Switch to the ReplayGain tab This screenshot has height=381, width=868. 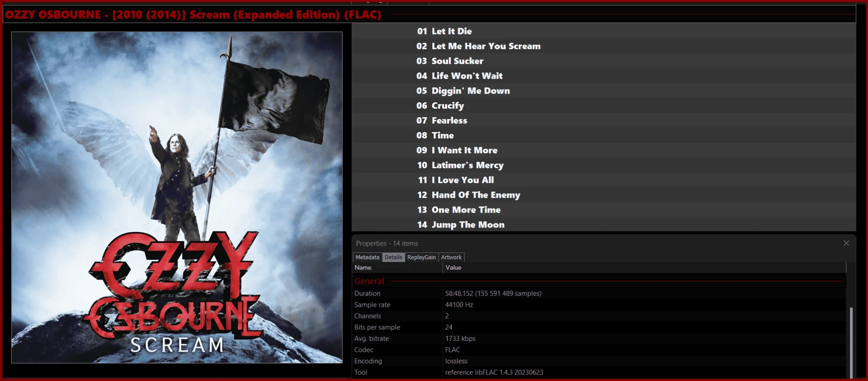tap(421, 257)
